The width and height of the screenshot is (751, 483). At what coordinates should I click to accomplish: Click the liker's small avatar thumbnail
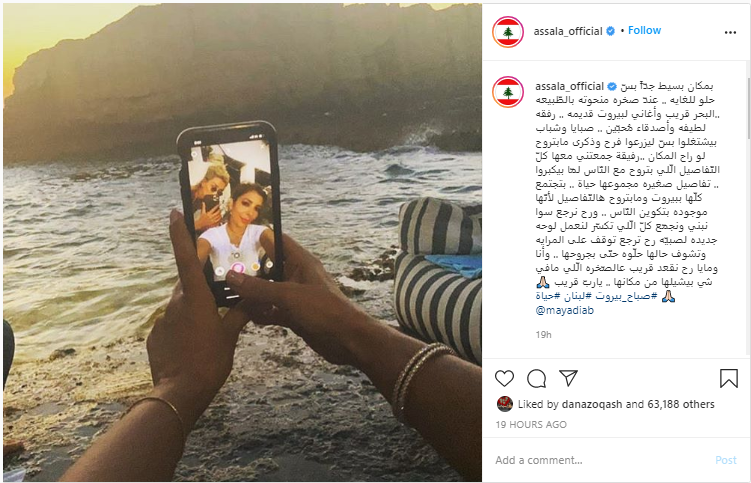505,404
